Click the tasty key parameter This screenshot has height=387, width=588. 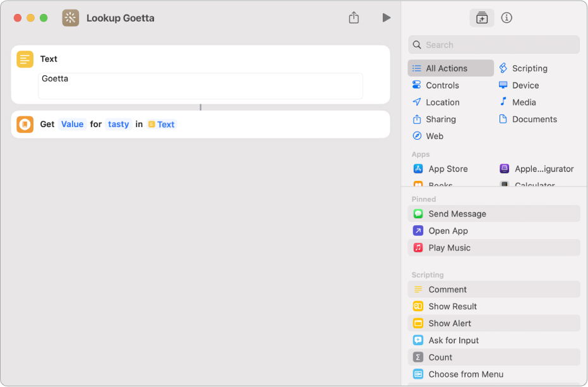pos(118,125)
